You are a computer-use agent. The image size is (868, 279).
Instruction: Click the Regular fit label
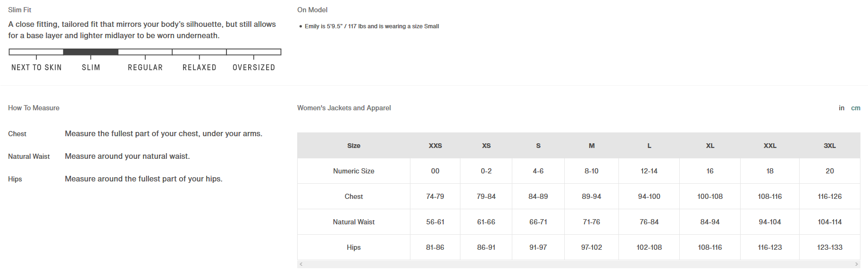tap(145, 67)
